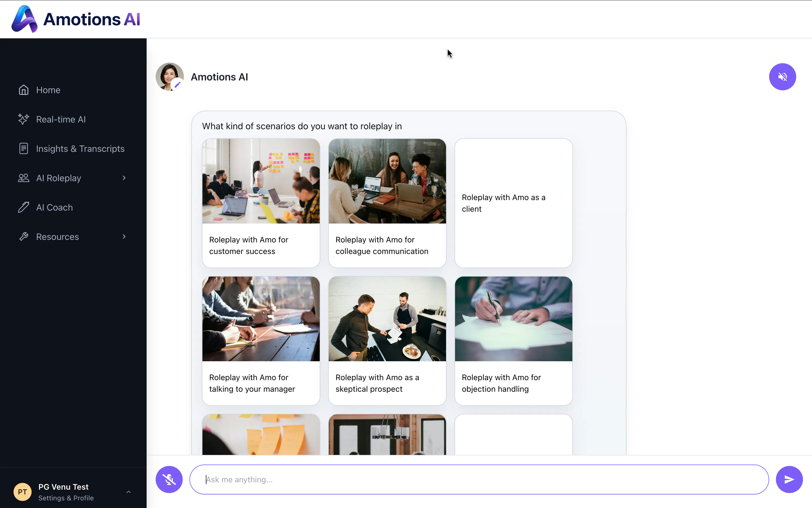Expand the Resources submenu chevron
812x508 pixels.
(x=124, y=237)
